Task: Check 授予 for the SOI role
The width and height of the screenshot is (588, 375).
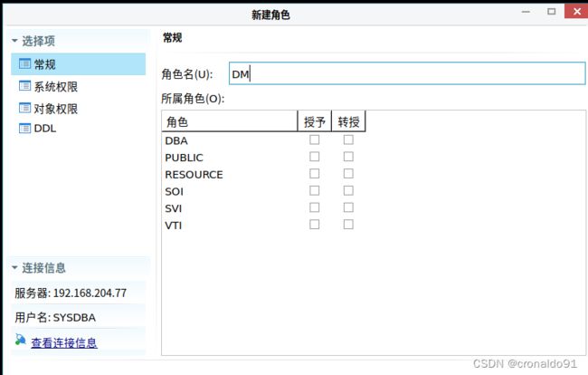Action: click(314, 191)
